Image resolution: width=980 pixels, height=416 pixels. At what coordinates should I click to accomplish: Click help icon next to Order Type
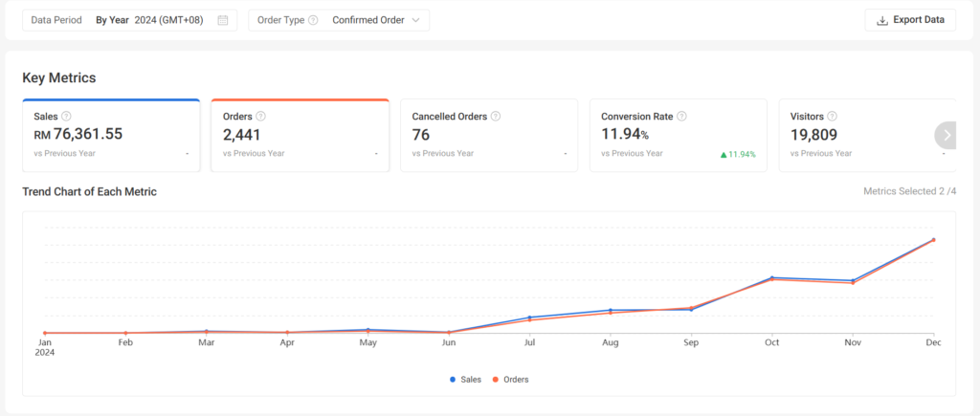coord(313,20)
